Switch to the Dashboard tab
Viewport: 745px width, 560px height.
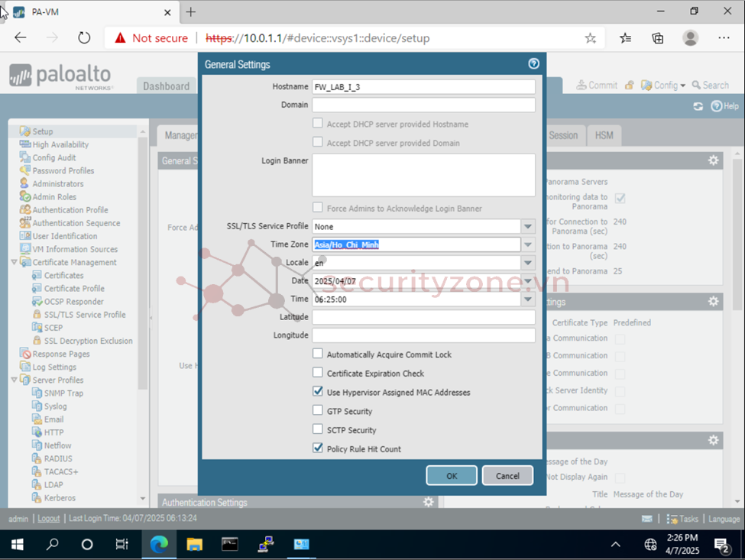click(x=167, y=86)
